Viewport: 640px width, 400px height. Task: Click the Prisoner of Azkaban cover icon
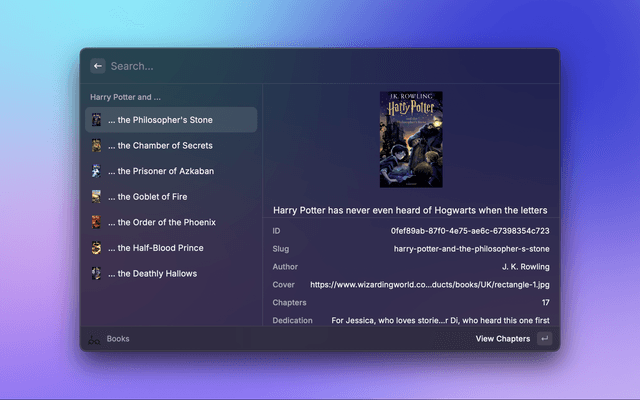click(96, 171)
